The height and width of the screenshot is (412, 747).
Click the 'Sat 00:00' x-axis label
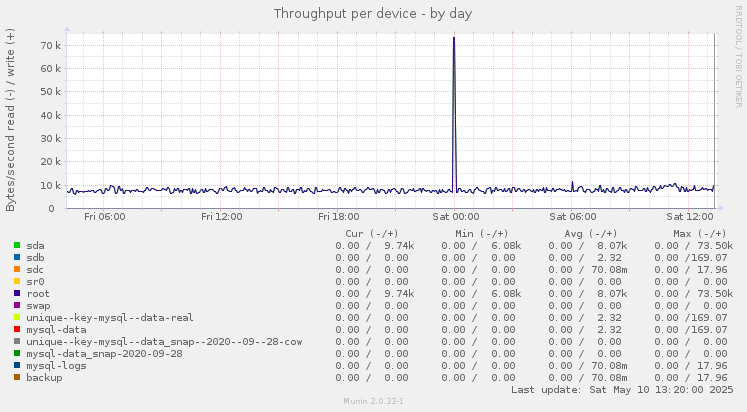456,217
